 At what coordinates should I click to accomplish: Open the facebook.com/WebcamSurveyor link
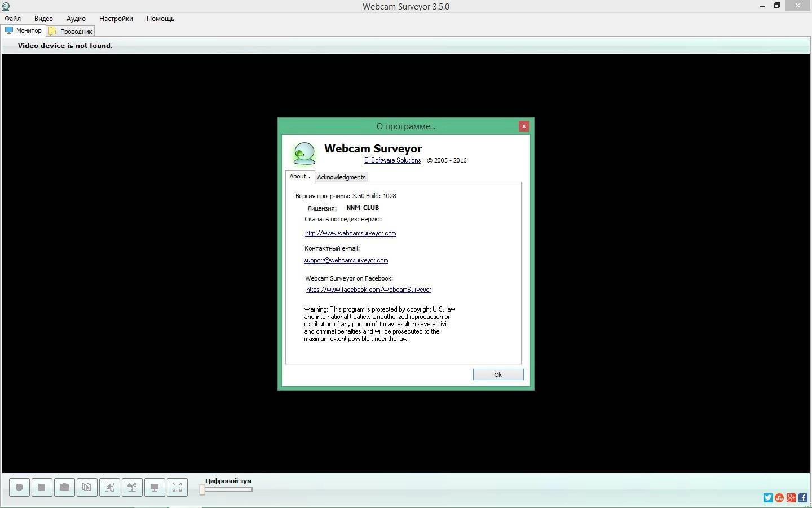tap(369, 290)
